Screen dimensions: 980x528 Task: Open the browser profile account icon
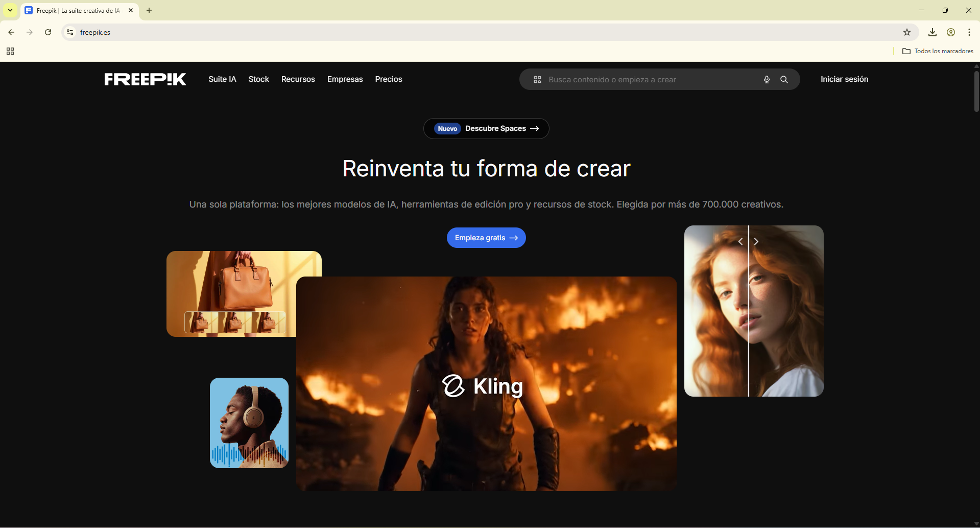(951, 32)
